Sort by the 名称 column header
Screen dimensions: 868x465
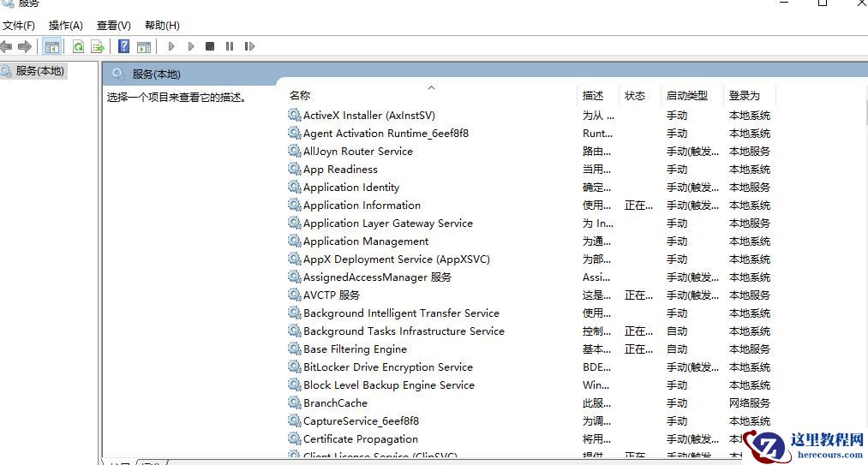(300, 96)
